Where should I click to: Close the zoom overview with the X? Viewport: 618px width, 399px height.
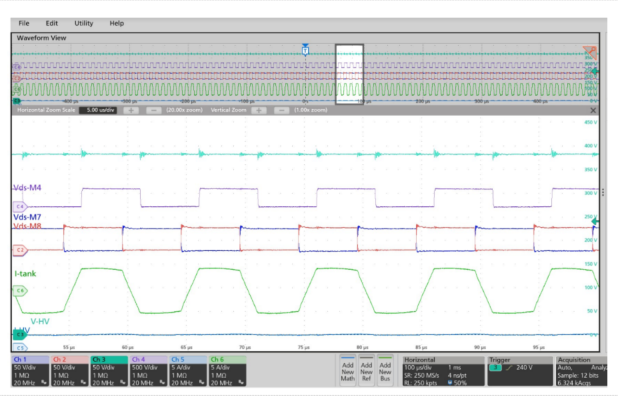click(593, 110)
